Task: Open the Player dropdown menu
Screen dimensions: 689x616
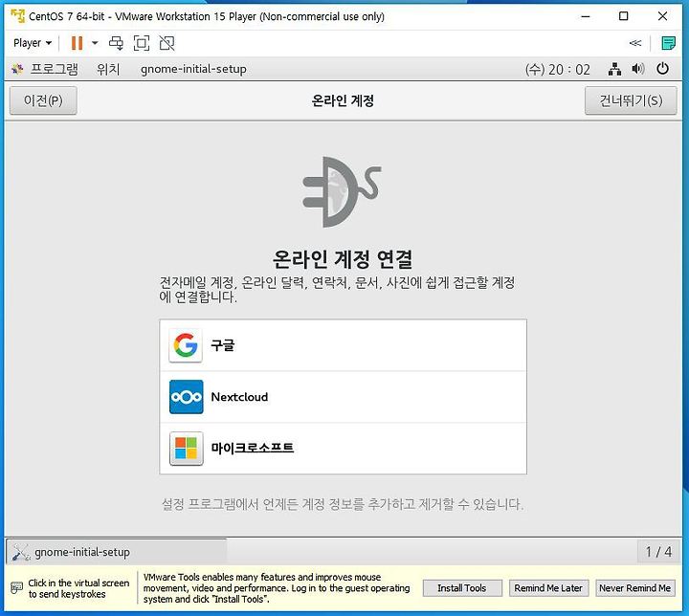Action: pos(33,43)
